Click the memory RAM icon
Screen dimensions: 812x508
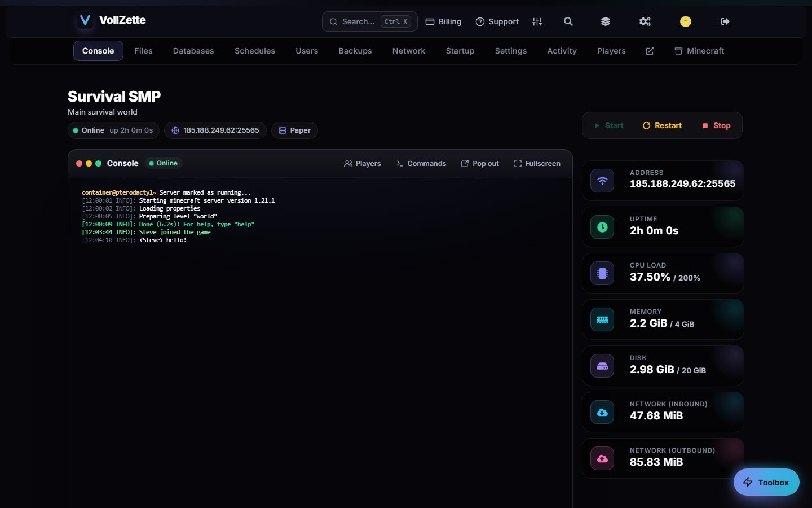coord(602,319)
